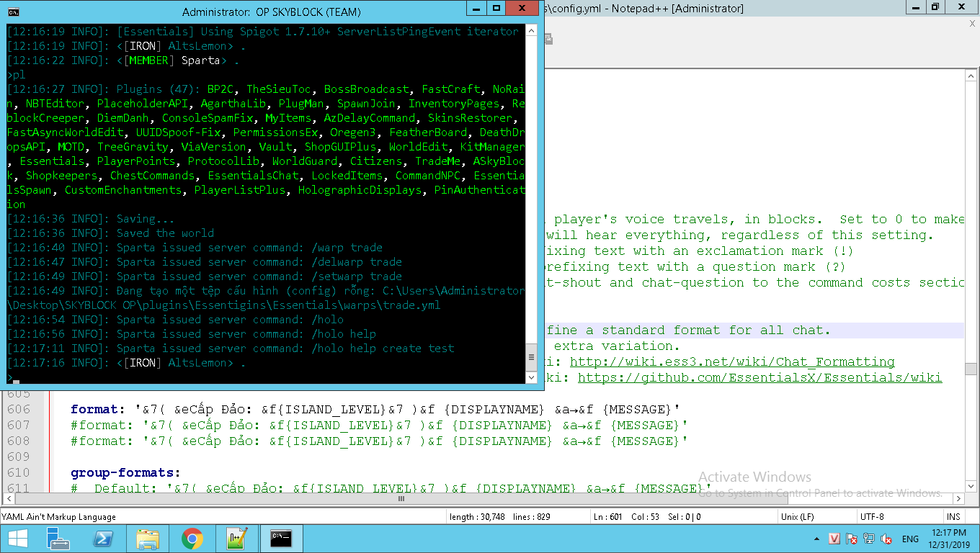Click the network tray icon
Viewport: 980px width, 553px height.
[x=869, y=539]
